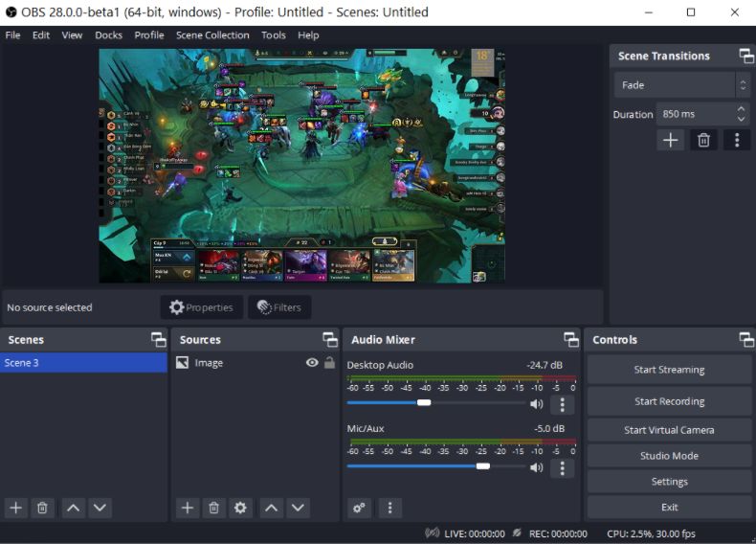
Task: Adjust Mic/Aux volume slider handle
Action: 483,465
